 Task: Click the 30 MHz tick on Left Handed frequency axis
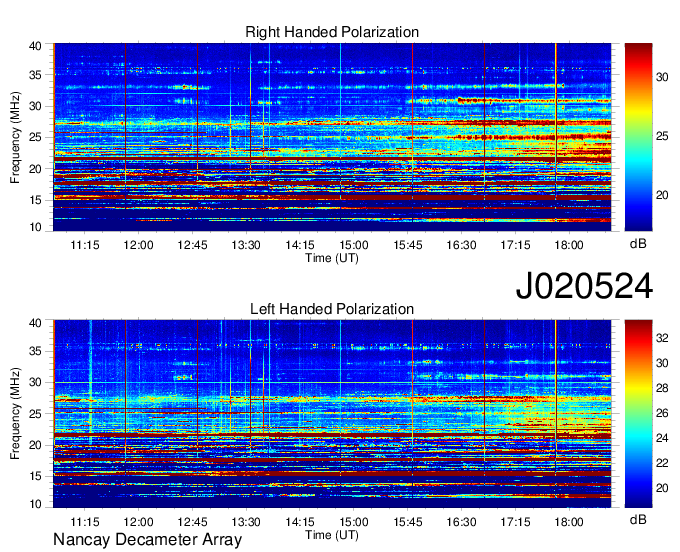35,382
